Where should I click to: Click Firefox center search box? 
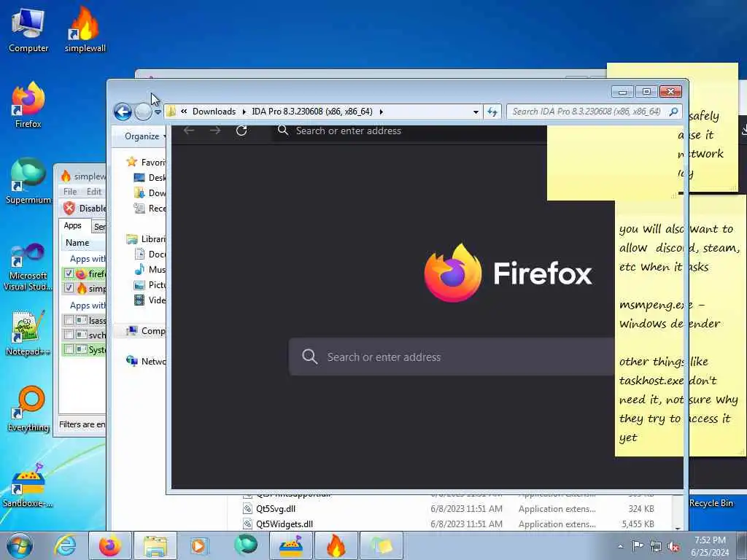pyautogui.click(x=452, y=357)
